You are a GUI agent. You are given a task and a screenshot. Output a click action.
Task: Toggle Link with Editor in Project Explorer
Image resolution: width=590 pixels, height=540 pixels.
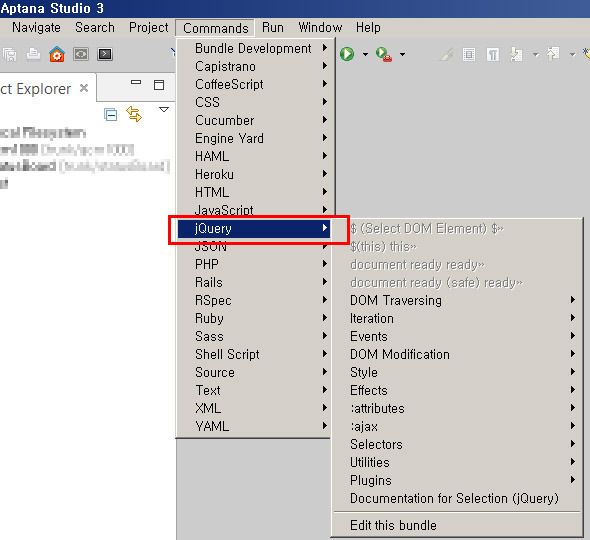[x=134, y=114]
